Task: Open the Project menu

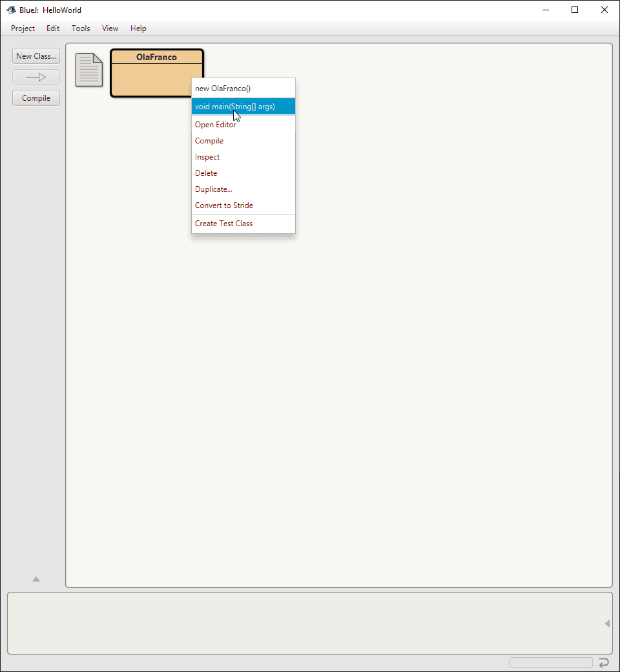Action: [x=23, y=28]
